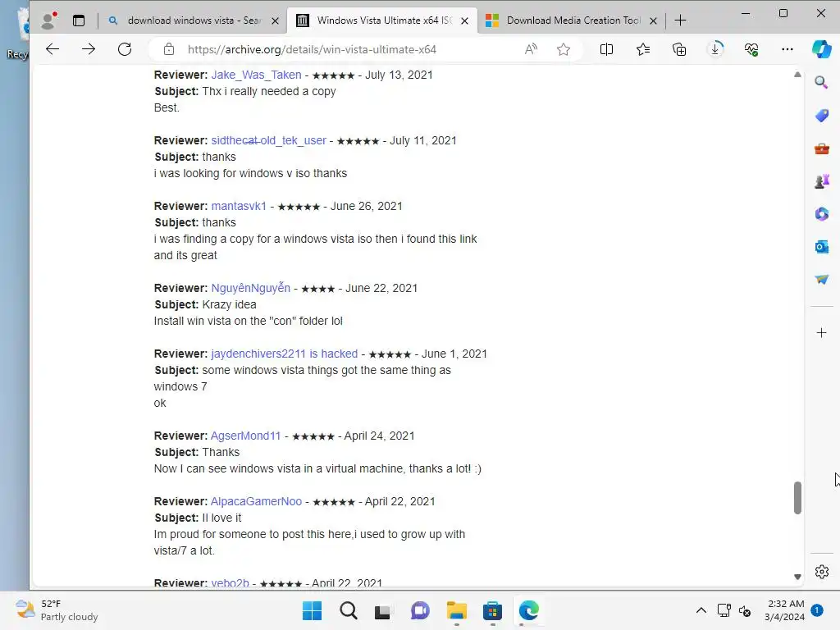Viewport: 840px width, 630px height.
Task: Open the Favorites list
Action: click(x=643, y=49)
